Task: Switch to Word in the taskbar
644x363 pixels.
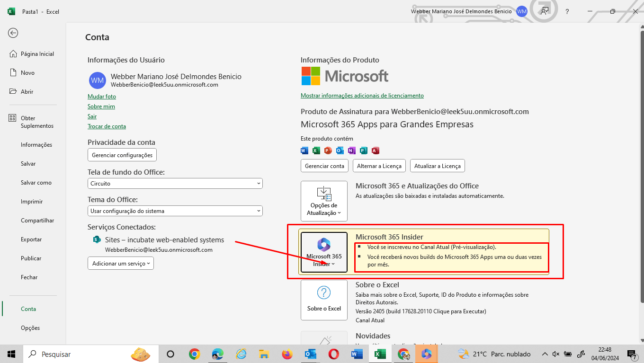Action: click(x=357, y=354)
